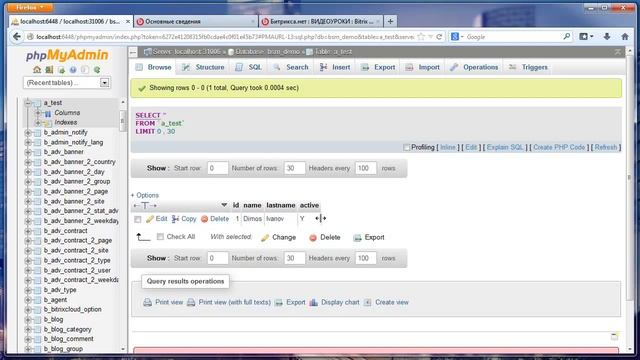Expand the b_admin_notify tree node
Screen dimensions: 640x360
(28, 133)
